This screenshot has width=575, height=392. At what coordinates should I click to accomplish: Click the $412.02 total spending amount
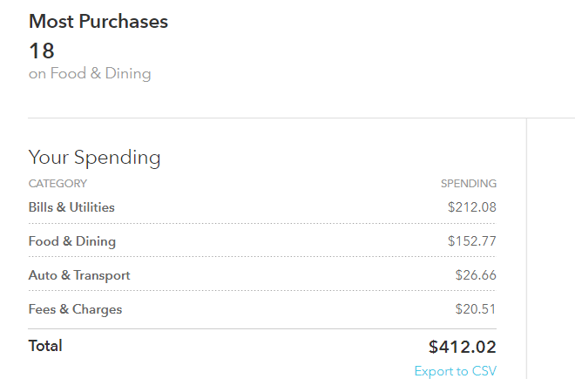pyautogui.click(x=462, y=347)
